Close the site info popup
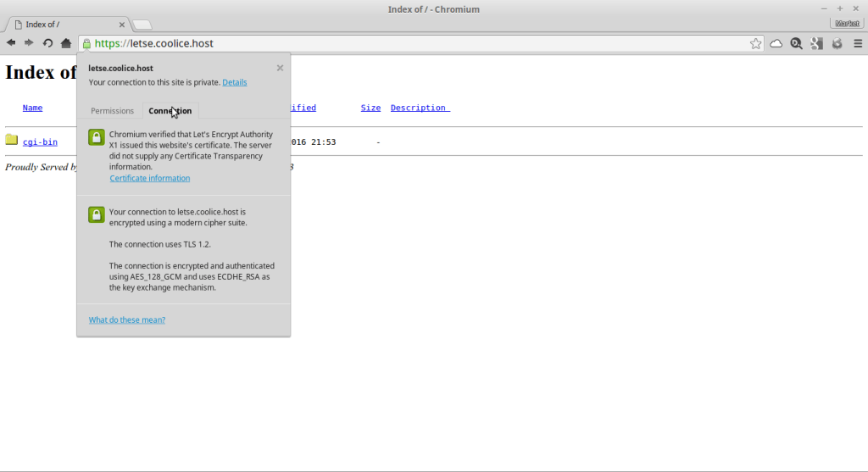The height and width of the screenshot is (472, 868). [x=280, y=68]
